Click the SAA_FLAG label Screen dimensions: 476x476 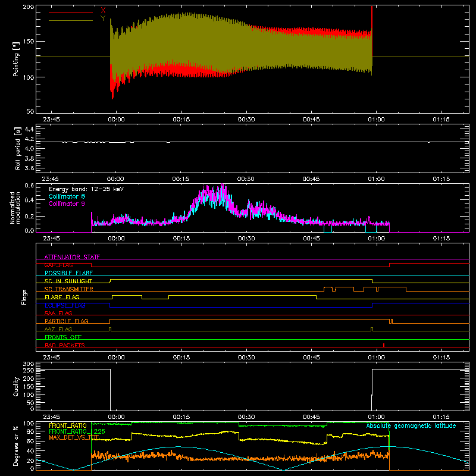point(58,313)
